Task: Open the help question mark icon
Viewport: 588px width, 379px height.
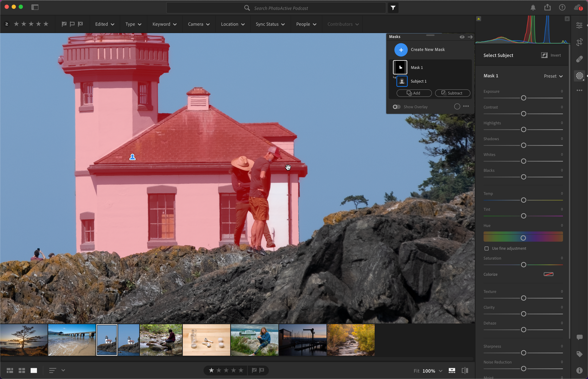Action: [562, 7]
